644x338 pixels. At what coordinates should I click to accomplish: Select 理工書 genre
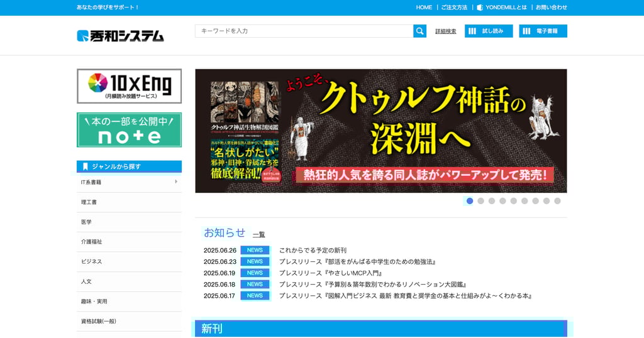click(129, 202)
